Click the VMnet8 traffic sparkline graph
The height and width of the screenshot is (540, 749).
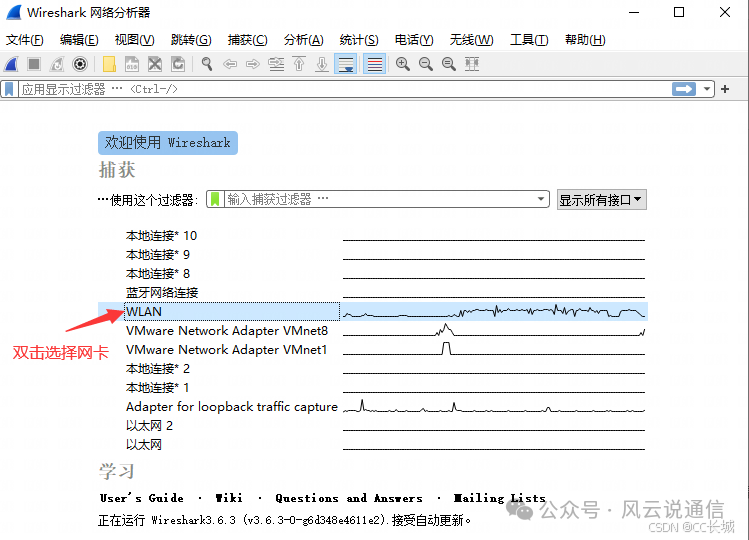point(494,331)
